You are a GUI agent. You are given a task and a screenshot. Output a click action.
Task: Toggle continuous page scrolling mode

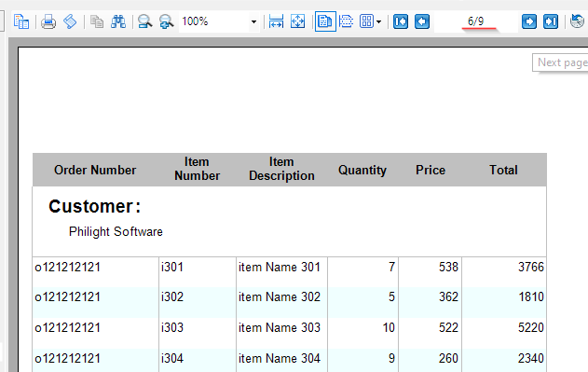click(346, 21)
